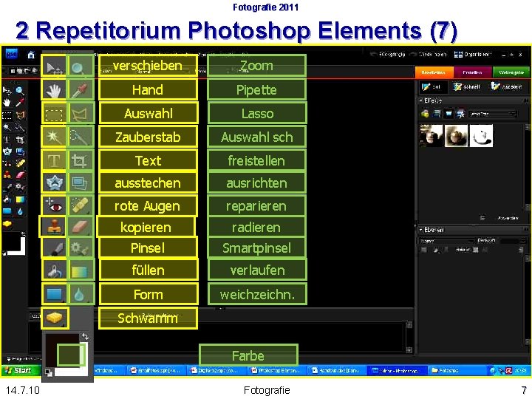This screenshot has height=399, width=532.
Task: Expand the project bin at bottom left
Action: click(x=8, y=358)
